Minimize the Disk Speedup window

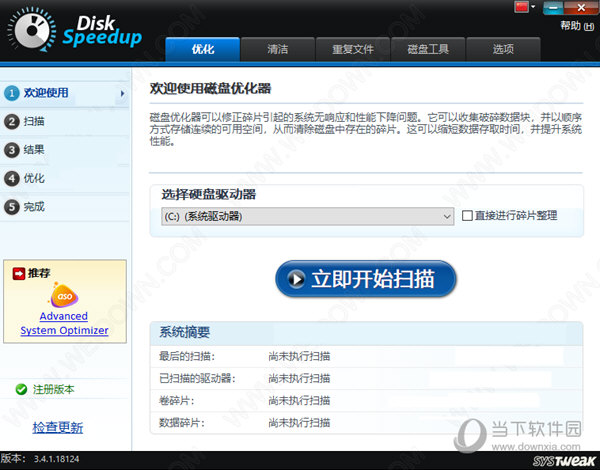pos(553,7)
